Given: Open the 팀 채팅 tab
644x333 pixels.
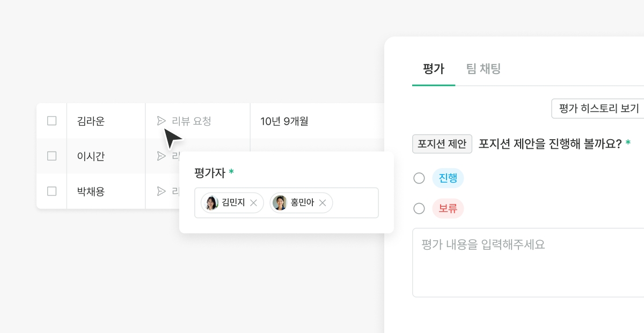Looking at the screenshot, I should [483, 69].
